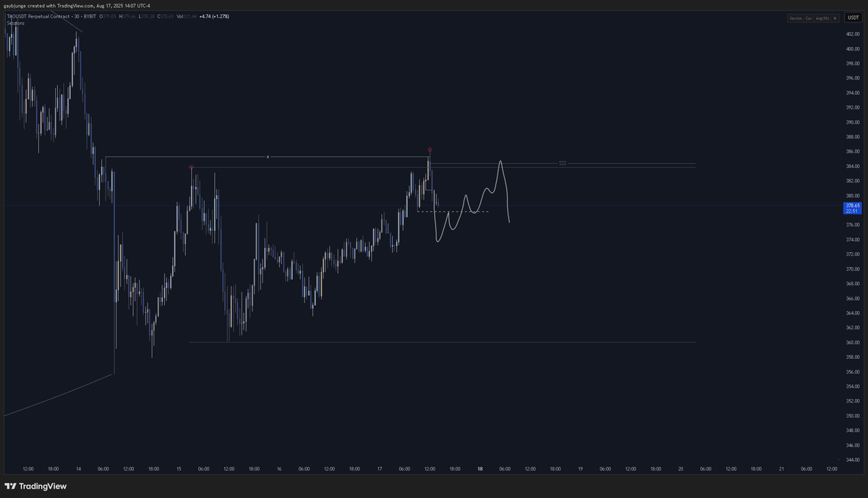The image size is (868, 498).
Task: Click the TAOUSDT Perpetual Contract symbol title
Action: click(x=38, y=16)
